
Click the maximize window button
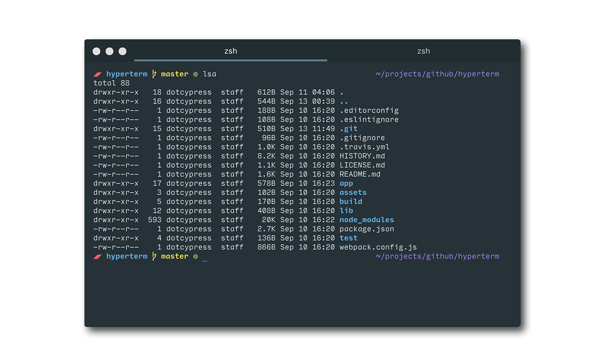(122, 51)
